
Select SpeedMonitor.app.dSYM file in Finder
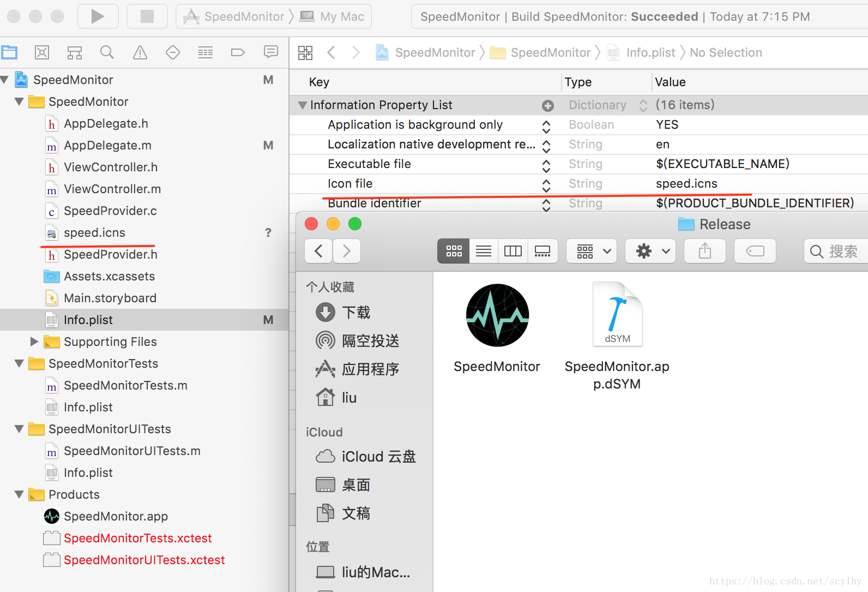pos(617,314)
